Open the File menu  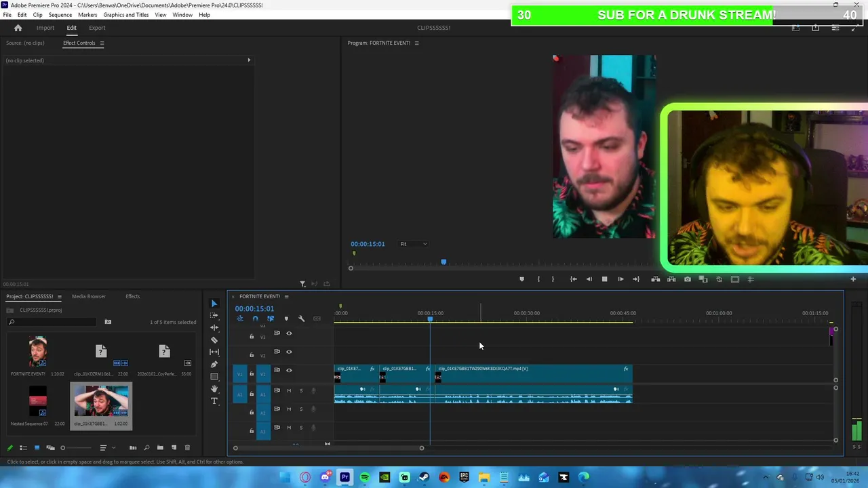coord(7,15)
